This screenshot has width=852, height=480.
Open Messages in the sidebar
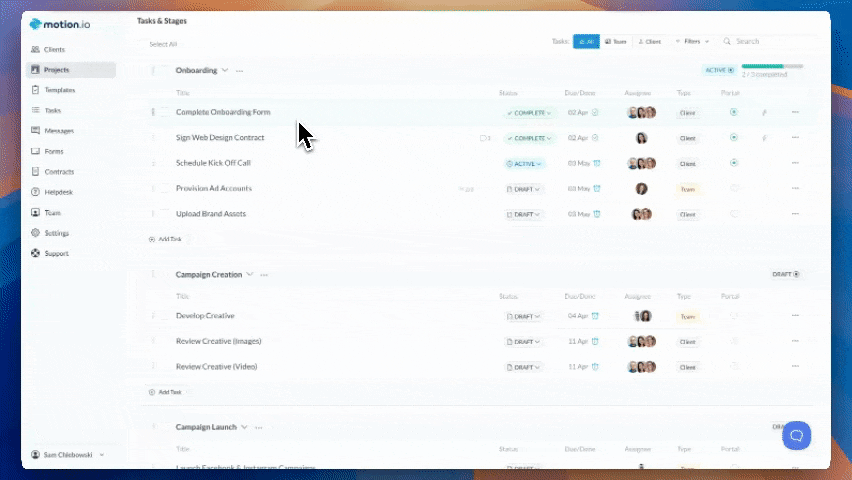53,131
